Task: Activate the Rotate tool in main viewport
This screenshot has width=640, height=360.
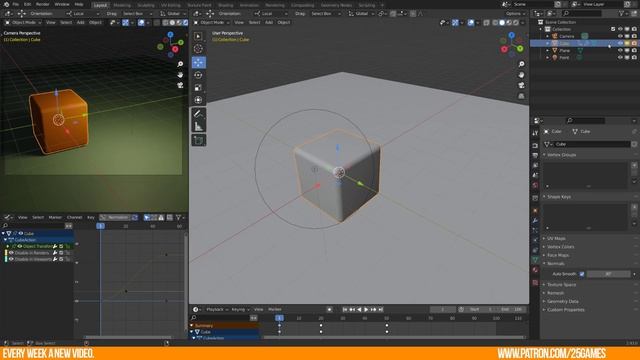Action: point(198,75)
